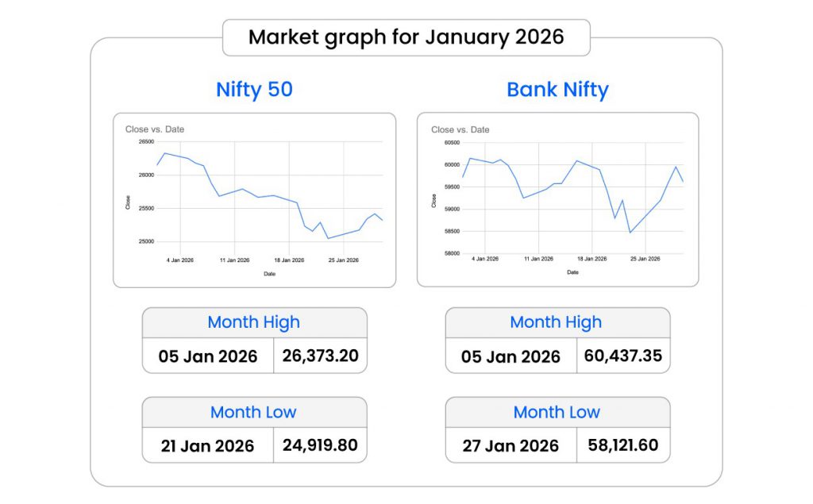Select the Nifty 50 Month Low header

[254, 412]
